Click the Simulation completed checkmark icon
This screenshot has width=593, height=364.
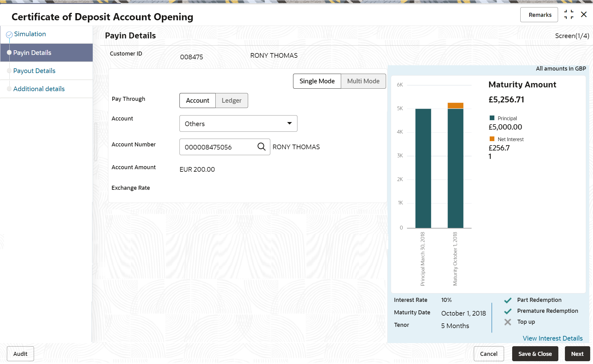coord(9,34)
